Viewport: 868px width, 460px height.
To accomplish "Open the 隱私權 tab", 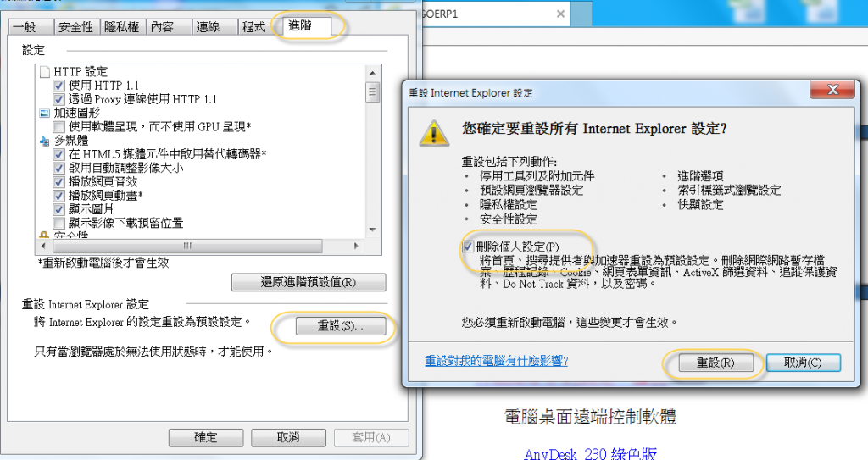I will pyautogui.click(x=122, y=26).
